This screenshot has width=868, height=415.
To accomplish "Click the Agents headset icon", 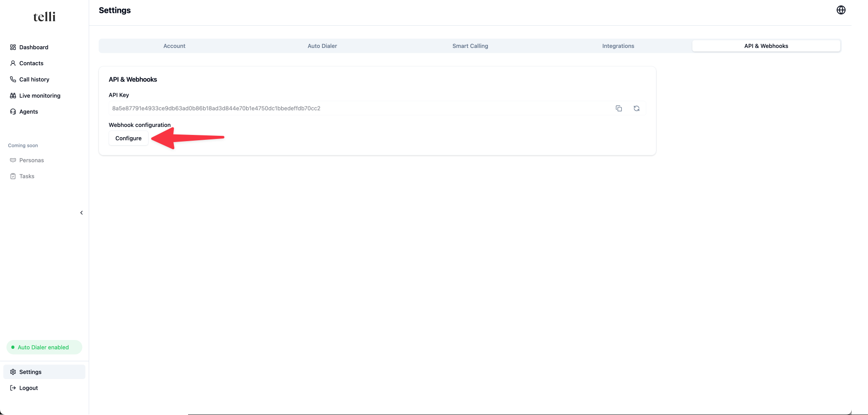I will [x=13, y=111].
